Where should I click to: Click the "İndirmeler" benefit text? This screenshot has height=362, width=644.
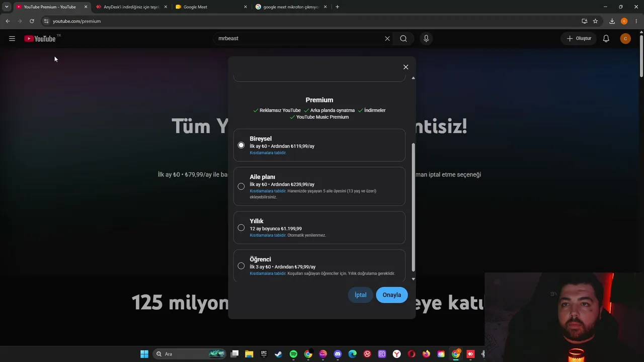coord(375,111)
